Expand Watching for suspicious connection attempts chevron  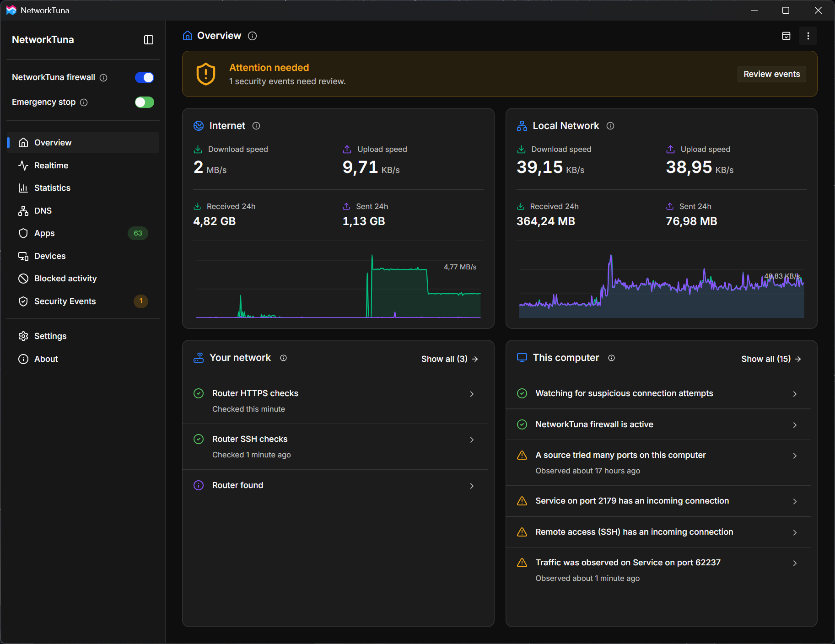click(795, 394)
